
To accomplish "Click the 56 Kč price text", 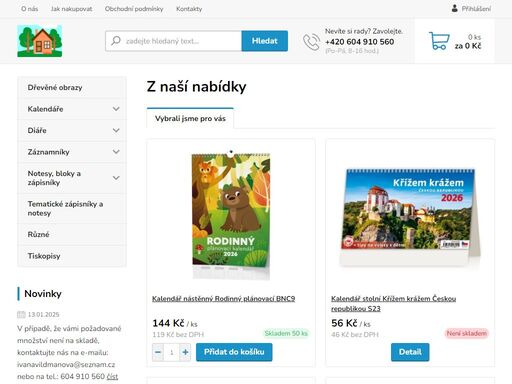I will (344, 323).
